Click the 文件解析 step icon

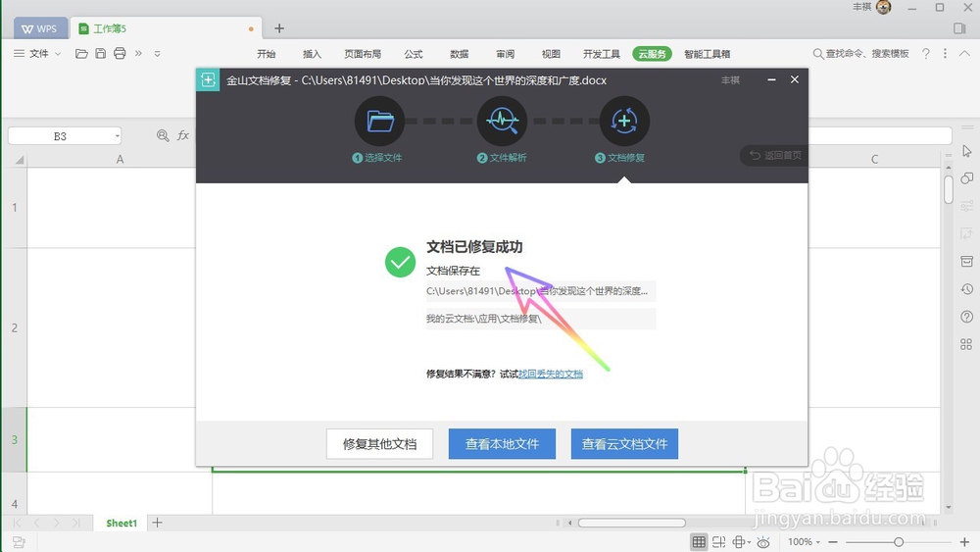[x=502, y=121]
